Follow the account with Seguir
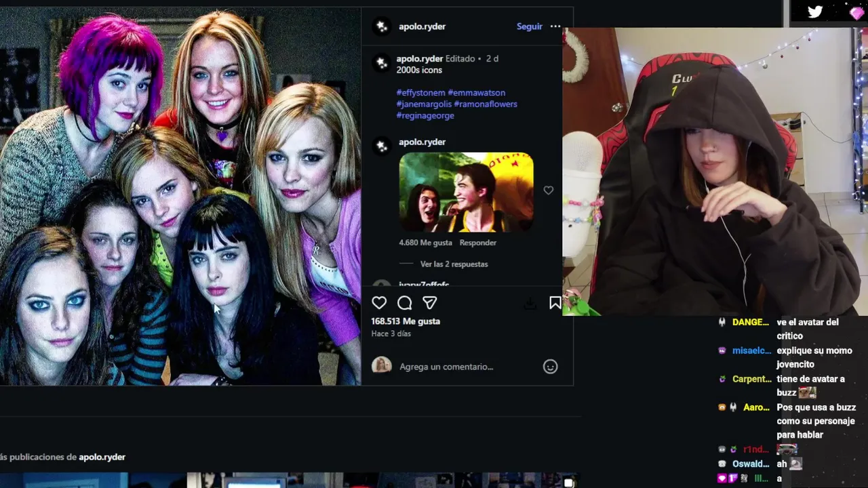The height and width of the screenshot is (488, 868). [x=530, y=26]
